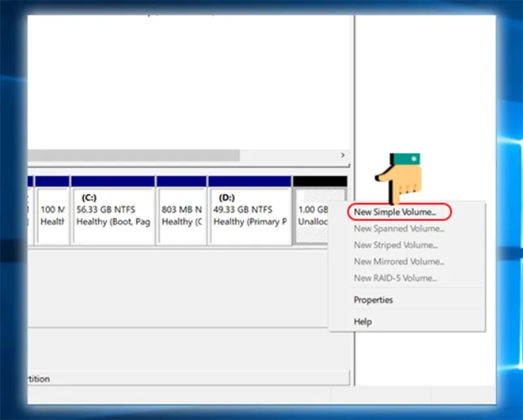This screenshot has height=420, width=523.
Task: Click the horizontal scrollbar thumb
Action: [x=133, y=155]
